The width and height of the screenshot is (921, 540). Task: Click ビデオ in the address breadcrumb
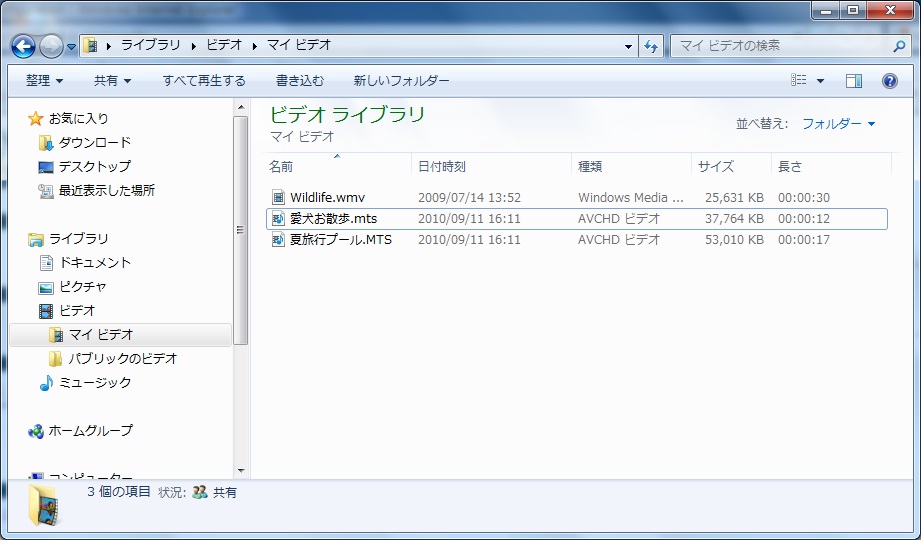pos(224,45)
